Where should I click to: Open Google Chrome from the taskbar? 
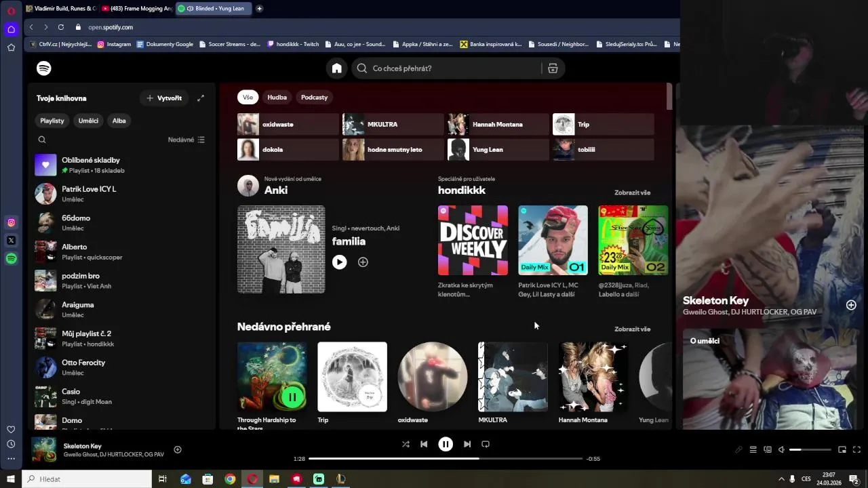(230, 479)
